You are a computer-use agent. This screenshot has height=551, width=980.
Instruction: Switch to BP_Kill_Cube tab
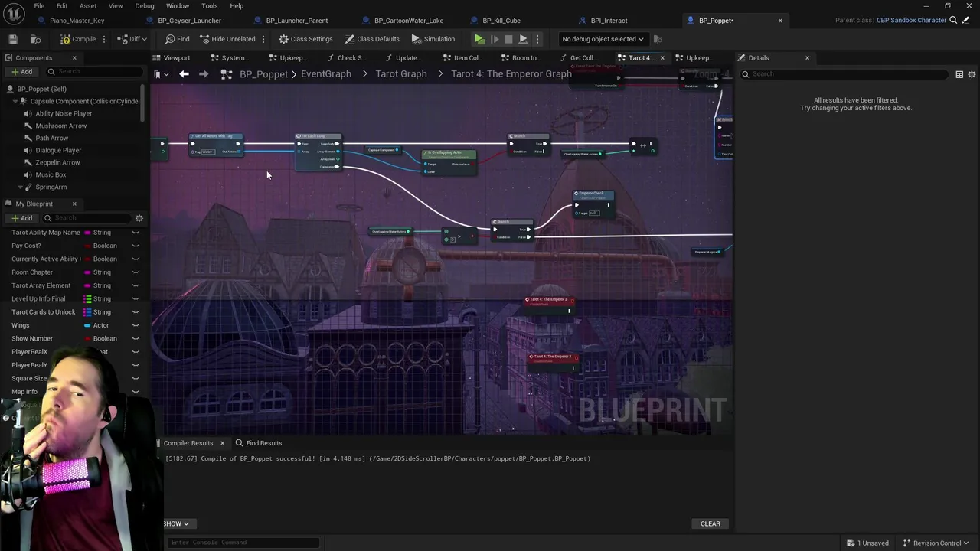click(501, 21)
